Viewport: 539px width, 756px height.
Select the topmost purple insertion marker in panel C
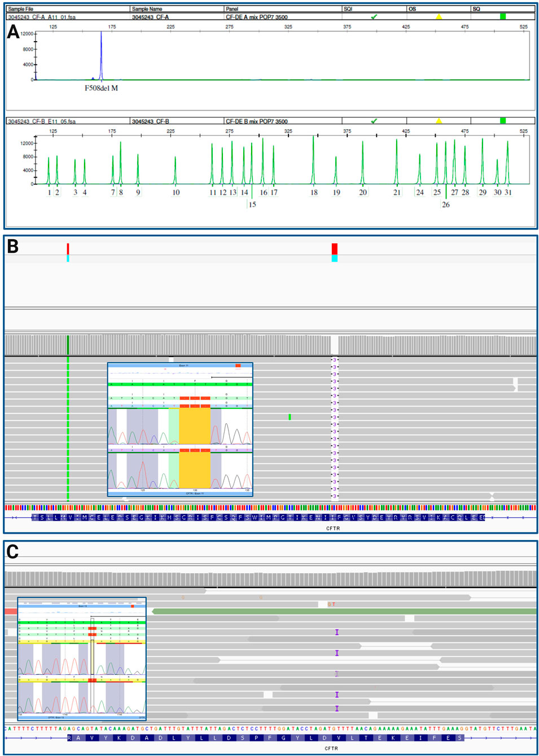click(x=337, y=632)
